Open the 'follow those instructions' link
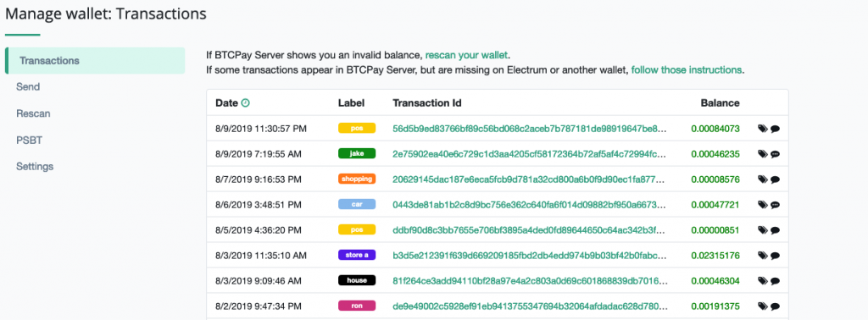Viewport: 868px width, 320px height. [x=687, y=70]
